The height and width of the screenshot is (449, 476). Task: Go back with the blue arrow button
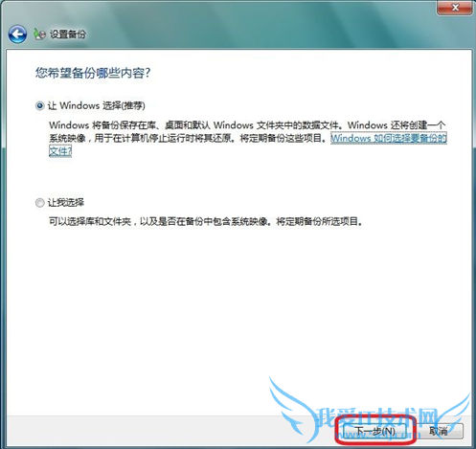[x=17, y=34]
